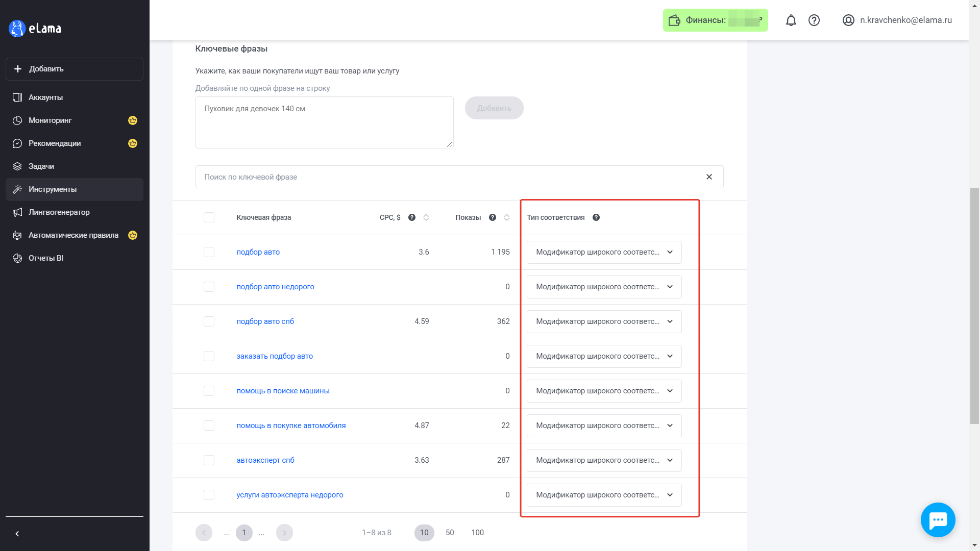Select page 1 in pagination
Viewport: 980px width, 551px height.
click(244, 533)
